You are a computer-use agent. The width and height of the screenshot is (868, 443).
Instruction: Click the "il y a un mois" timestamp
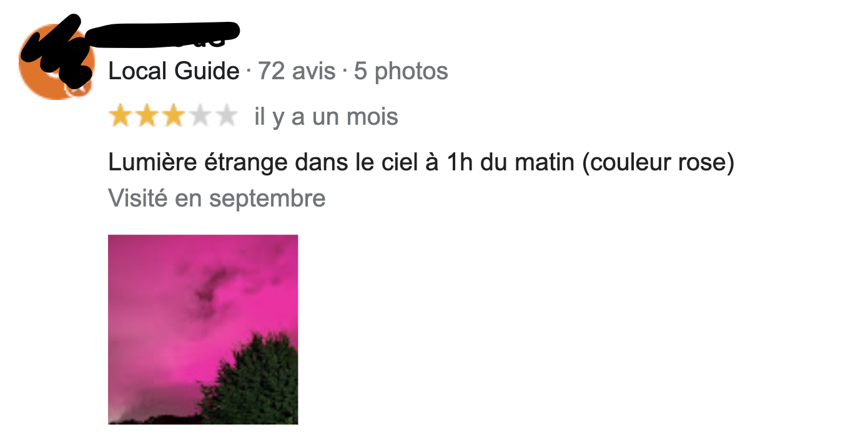coord(327,117)
